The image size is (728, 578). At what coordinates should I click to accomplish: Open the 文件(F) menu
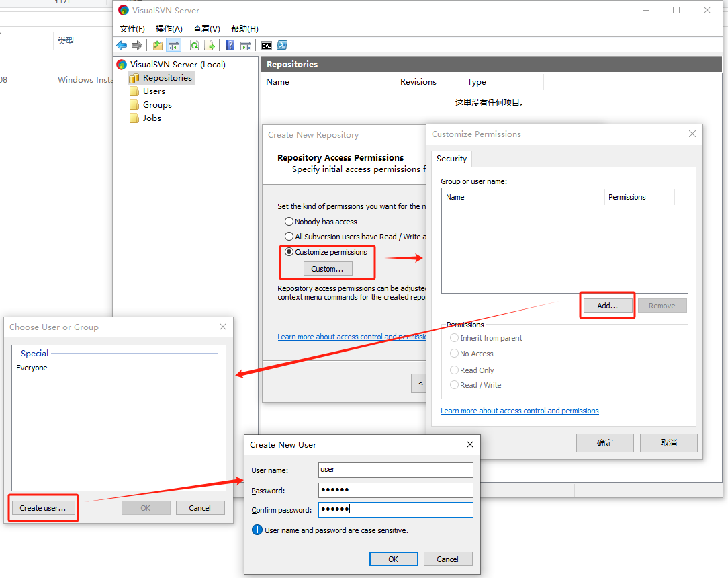132,29
